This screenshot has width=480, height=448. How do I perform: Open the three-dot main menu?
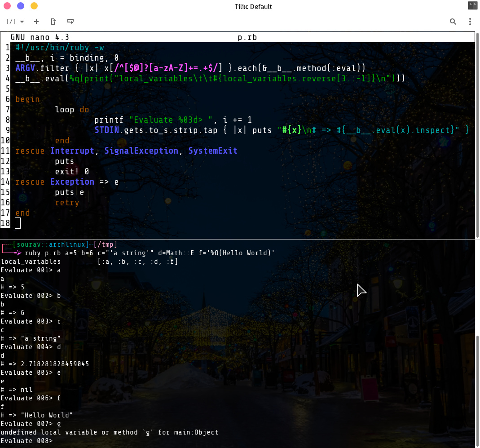click(x=470, y=22)
